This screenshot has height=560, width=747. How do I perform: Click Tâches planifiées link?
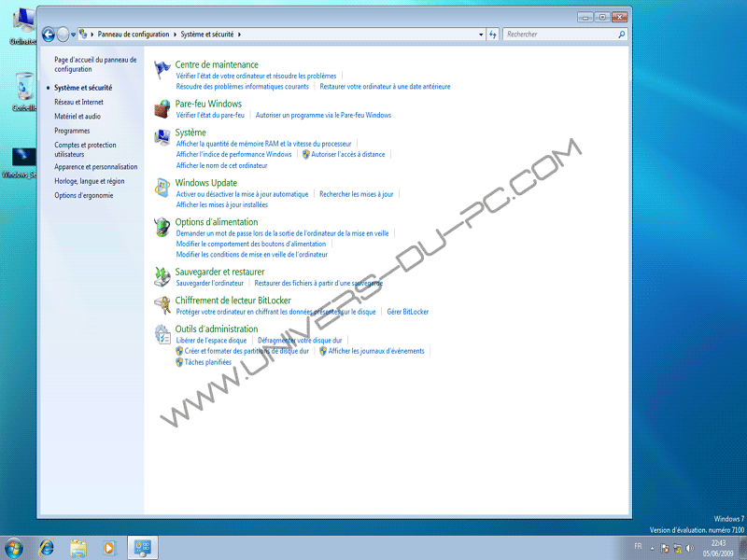click(207, 362)
